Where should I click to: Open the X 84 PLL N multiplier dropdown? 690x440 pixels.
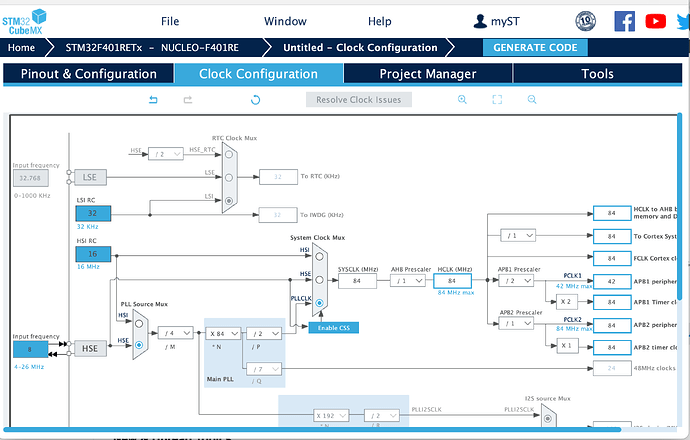coord(224,334)
